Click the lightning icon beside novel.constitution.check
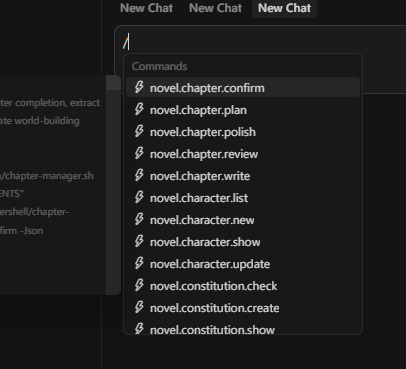Screen dimensions: 406x369 pyautogui.click(x=139, y=286)
